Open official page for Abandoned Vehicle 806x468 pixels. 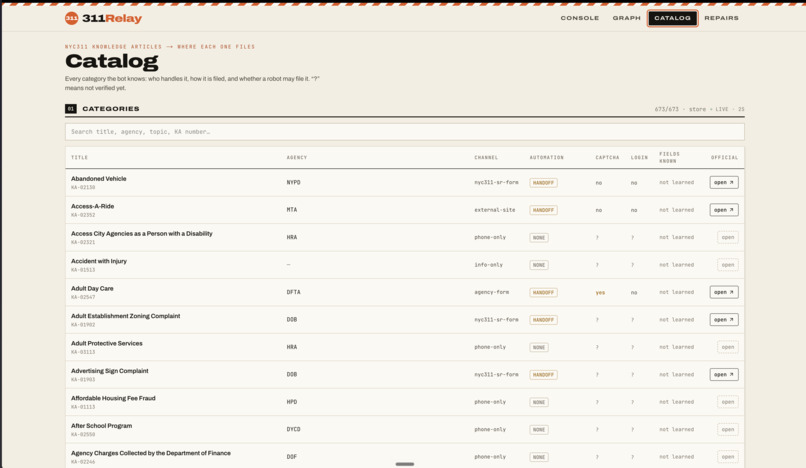724,183
